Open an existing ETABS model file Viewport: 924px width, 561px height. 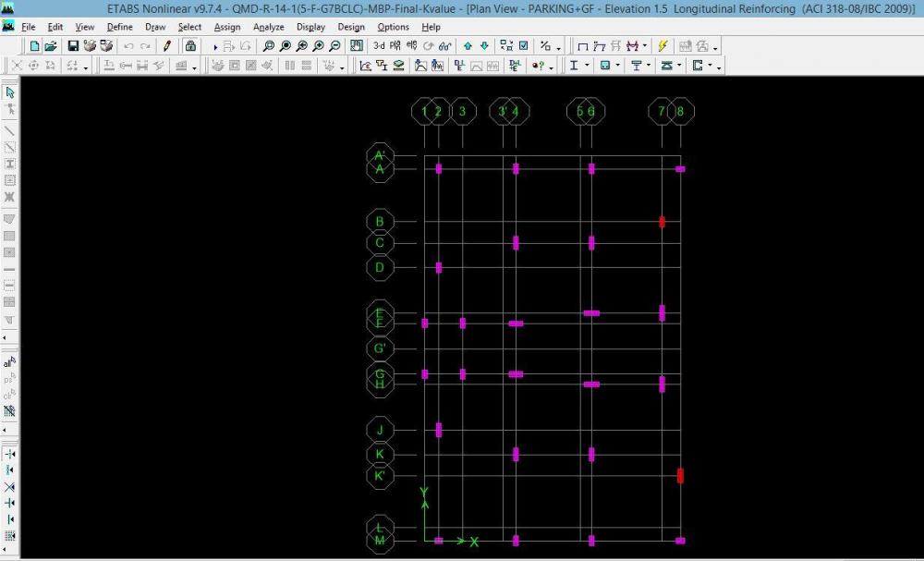51,46
